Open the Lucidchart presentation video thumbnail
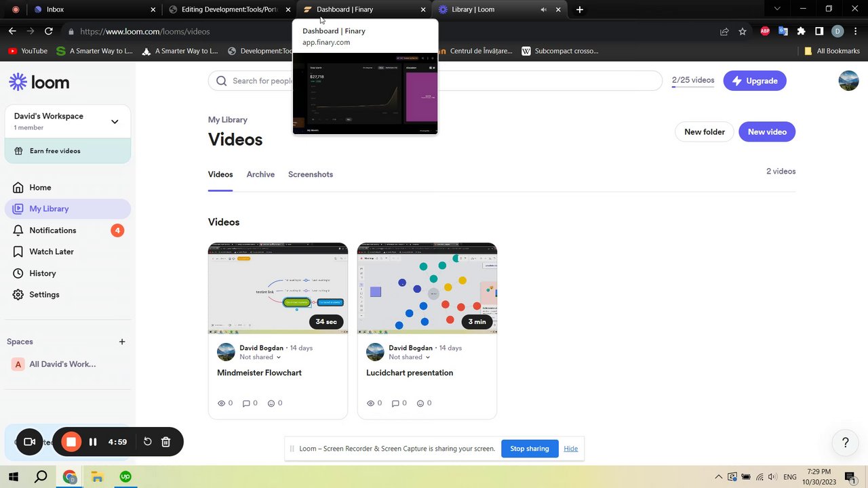Image resolution: width=868 pixels, height=488 pixels. point(427,288)
